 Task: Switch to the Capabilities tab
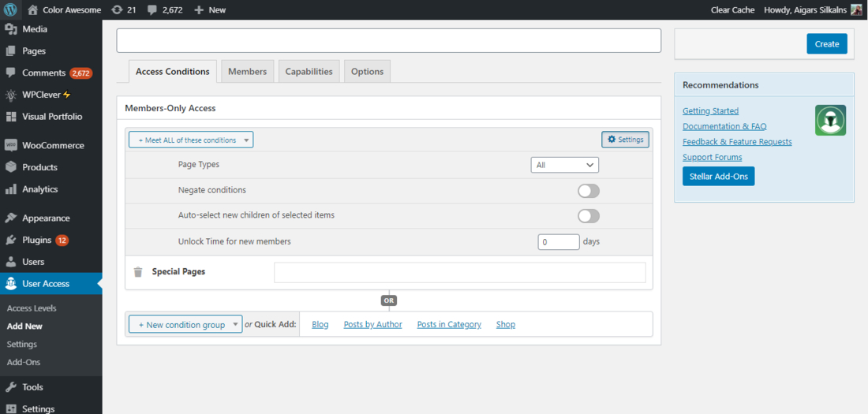(x=309, y=72)
